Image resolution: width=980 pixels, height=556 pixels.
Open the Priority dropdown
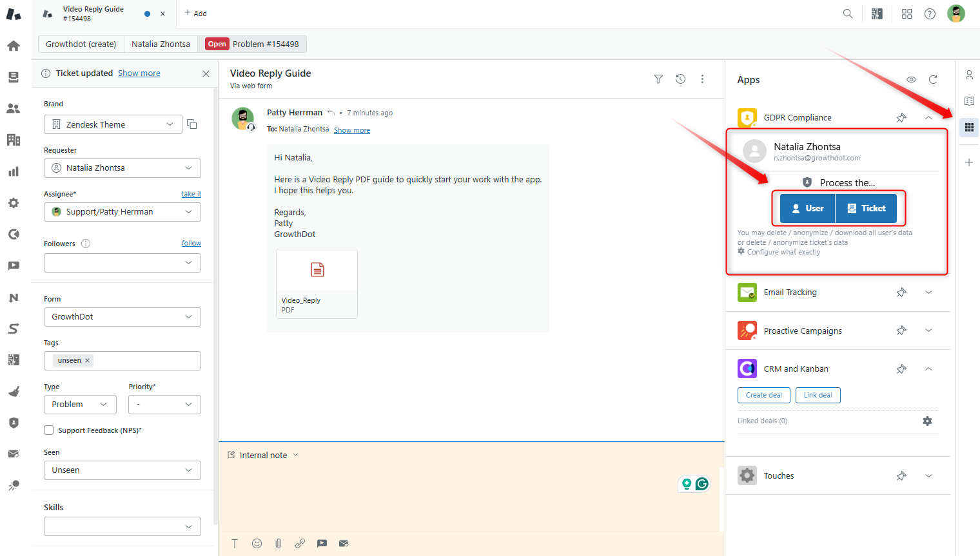164,405
